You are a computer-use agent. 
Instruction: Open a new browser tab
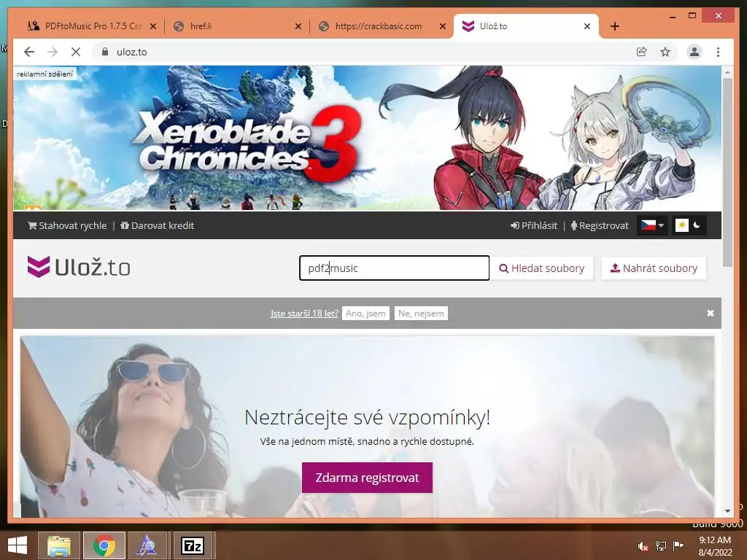click(x=614, y=27)
